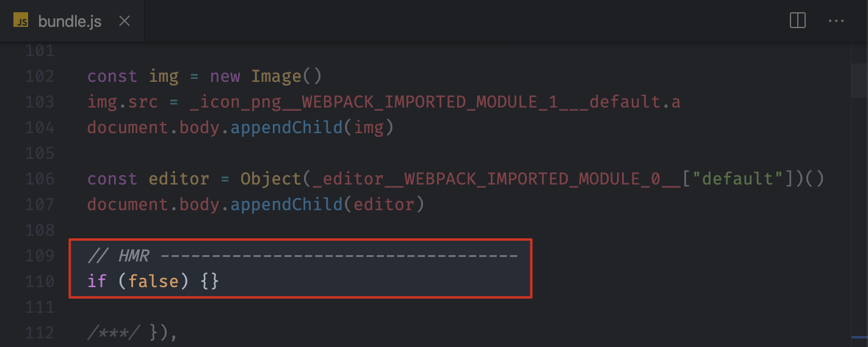Click the minimap scrollbar slider
The height and width of the screenshot is (347, 868).
point(859,80)
